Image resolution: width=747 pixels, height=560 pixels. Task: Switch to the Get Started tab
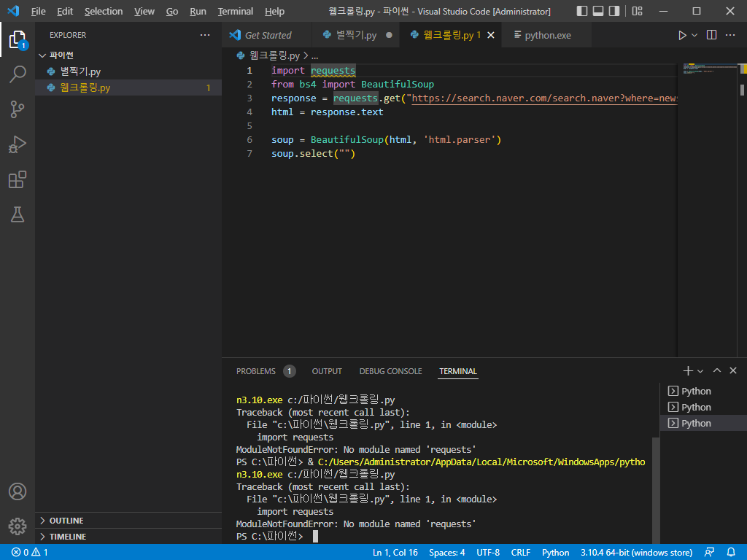coord(267,35)
